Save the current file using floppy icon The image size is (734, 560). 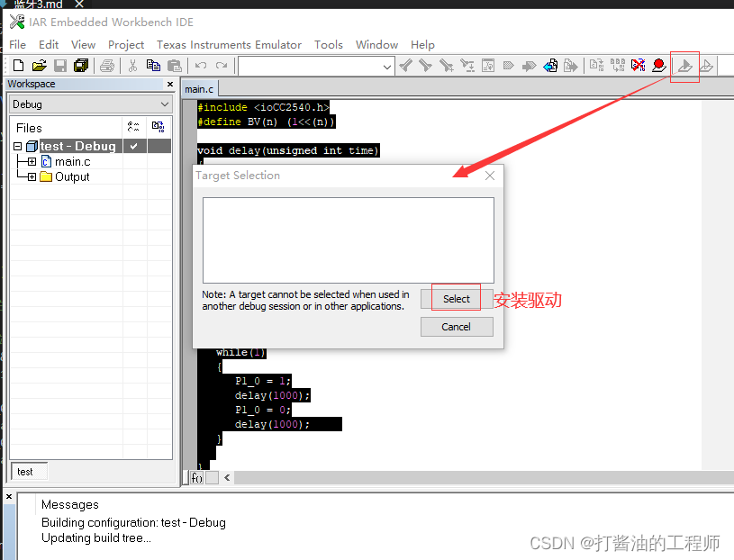pos(60,66)
